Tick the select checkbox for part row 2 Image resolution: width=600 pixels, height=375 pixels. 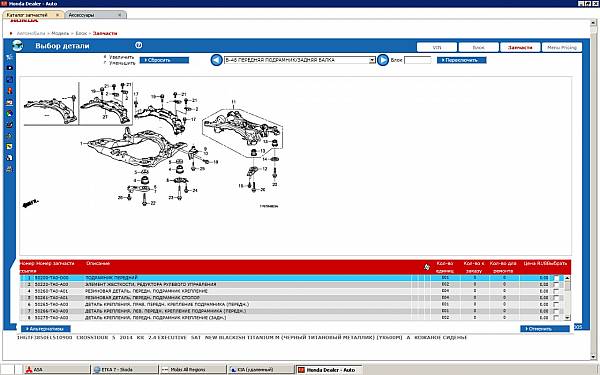pos(556,284)
